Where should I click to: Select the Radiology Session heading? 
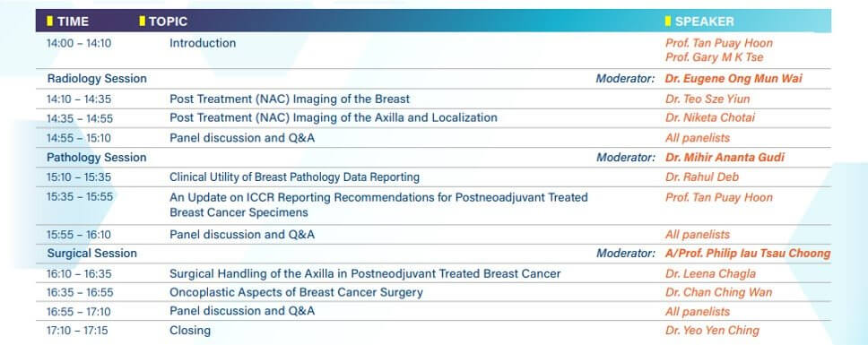pos(97,79)
